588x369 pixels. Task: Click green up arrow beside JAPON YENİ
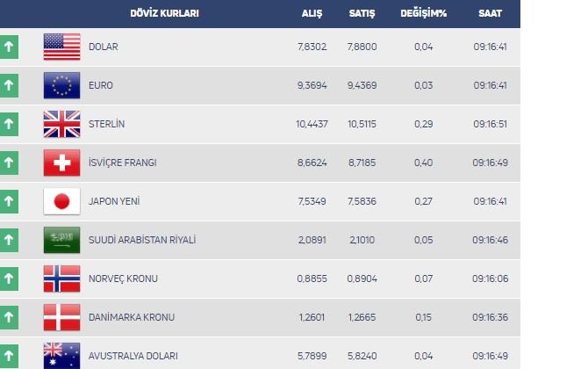(9, 201)
